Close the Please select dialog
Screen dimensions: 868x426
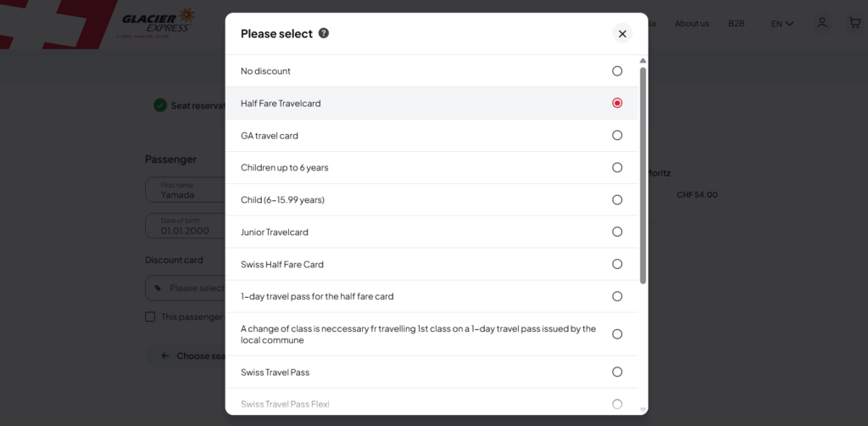(622, 34)
